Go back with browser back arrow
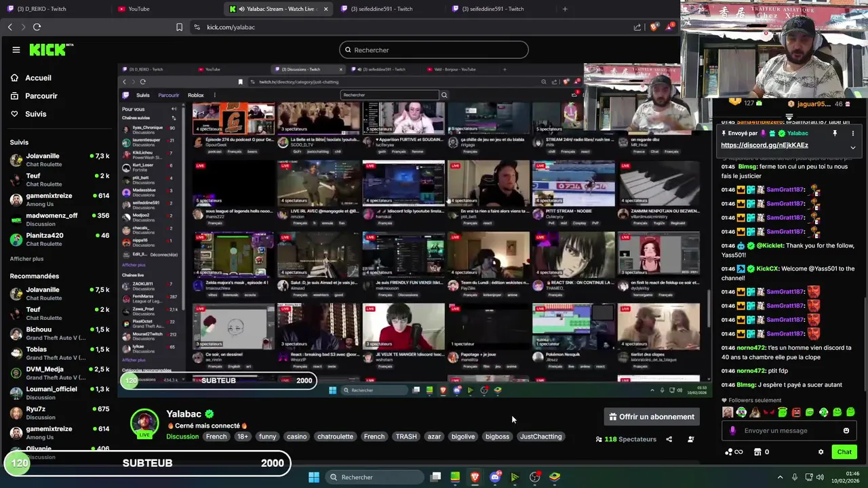Screen dimensions: 868x488 pos(9,27)
